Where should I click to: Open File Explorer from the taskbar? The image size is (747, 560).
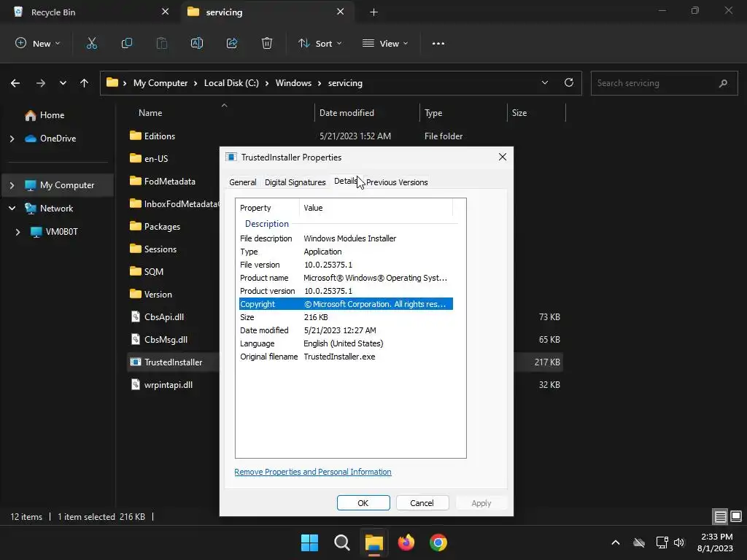374,542
